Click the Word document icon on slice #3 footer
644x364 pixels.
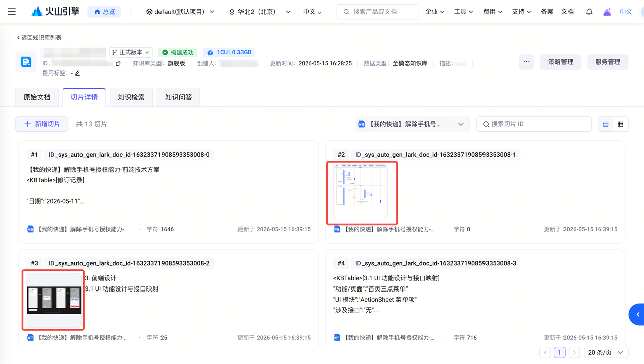pos(30,338)
